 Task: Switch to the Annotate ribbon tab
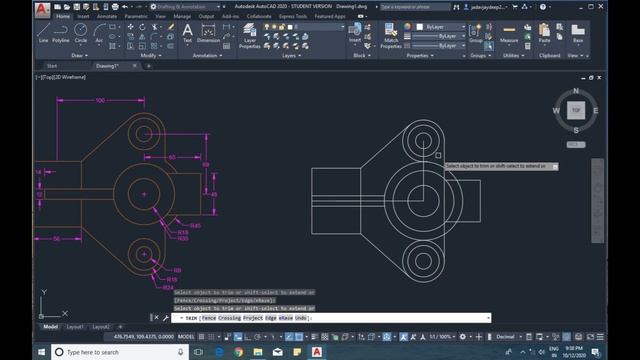[107, 16]
